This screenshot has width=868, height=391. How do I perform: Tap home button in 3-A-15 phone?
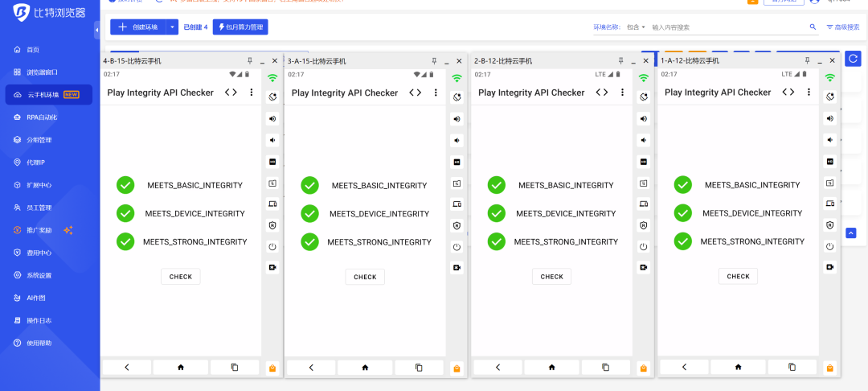pyautogui.click(x=365, y=367)
